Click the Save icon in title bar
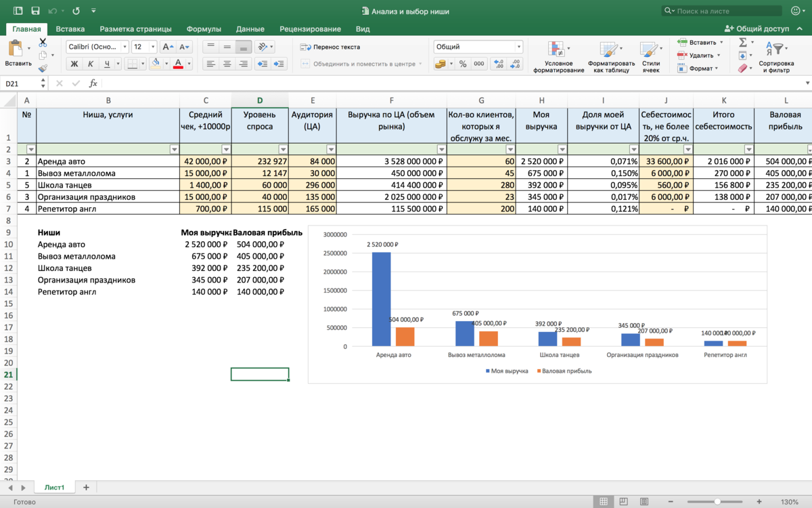The image size is (812, 508). (x=36, y=11)
